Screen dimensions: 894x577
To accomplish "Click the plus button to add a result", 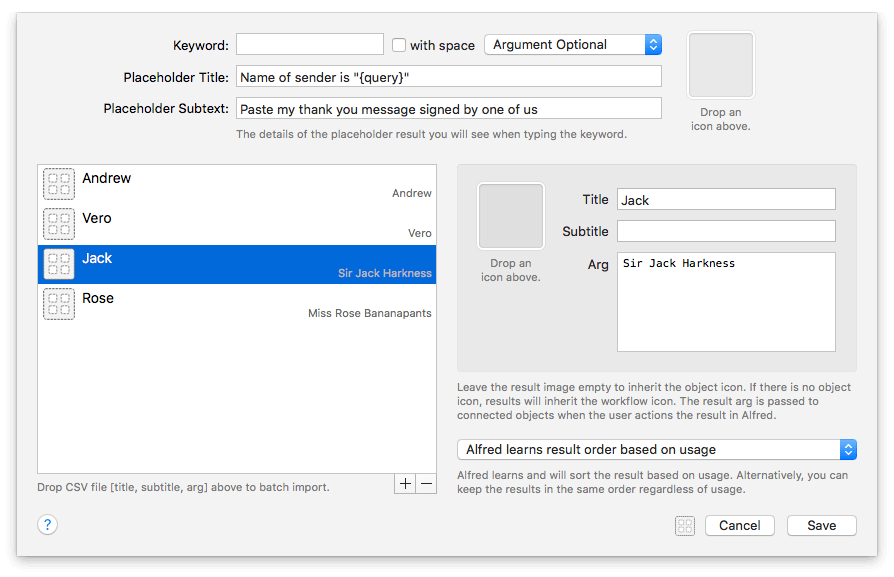I will point(404,483).
